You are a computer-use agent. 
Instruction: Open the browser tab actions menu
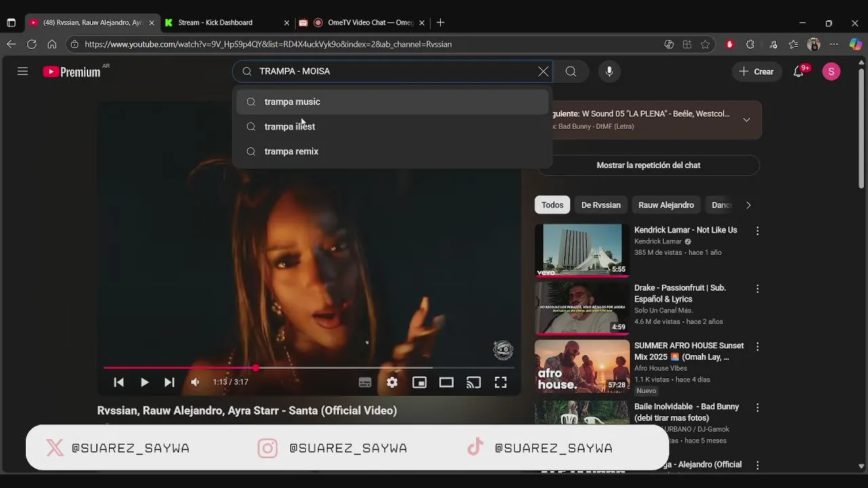[x=11, y=22]
